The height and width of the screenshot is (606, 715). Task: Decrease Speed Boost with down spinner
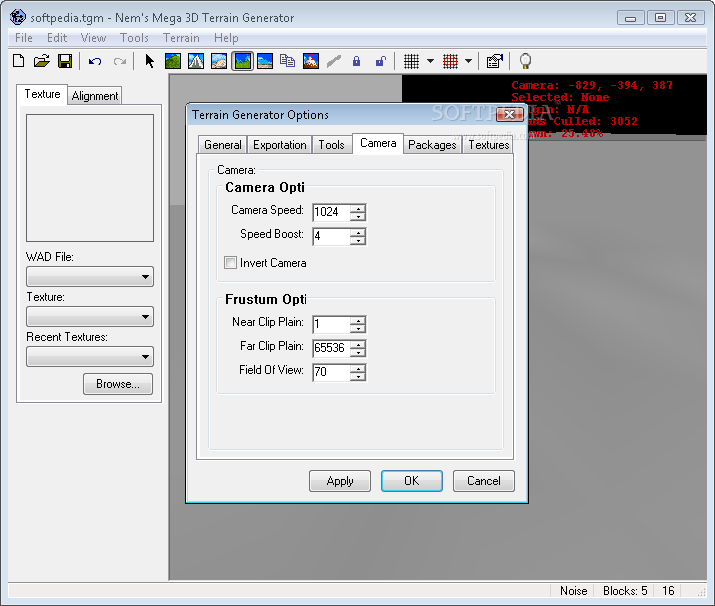click(x=358, y=241)
